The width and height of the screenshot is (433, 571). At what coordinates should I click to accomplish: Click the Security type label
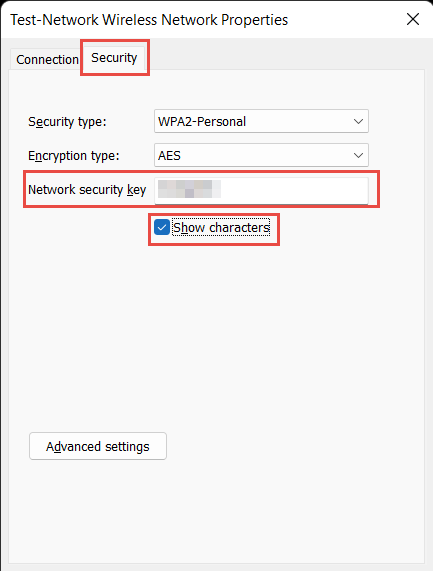pos(67,122)
